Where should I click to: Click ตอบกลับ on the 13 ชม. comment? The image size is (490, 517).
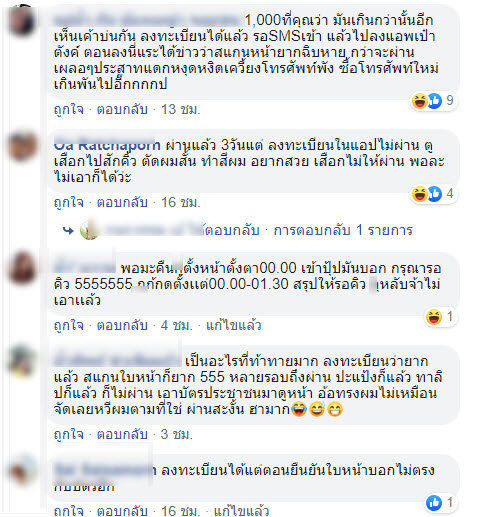tap(122, 109)
